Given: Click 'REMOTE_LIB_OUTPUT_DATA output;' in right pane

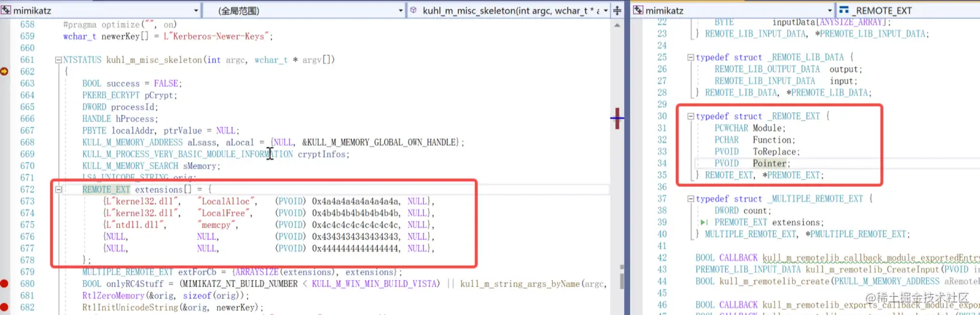Looking at the screenshot, I should point(788,69).
